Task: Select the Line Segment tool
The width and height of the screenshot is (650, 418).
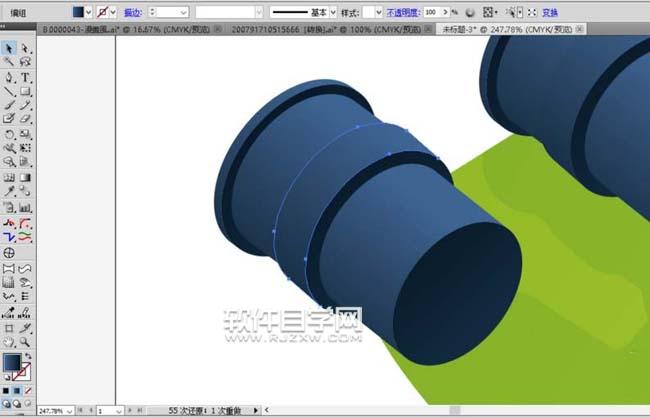Action: [x=9, y=90]
